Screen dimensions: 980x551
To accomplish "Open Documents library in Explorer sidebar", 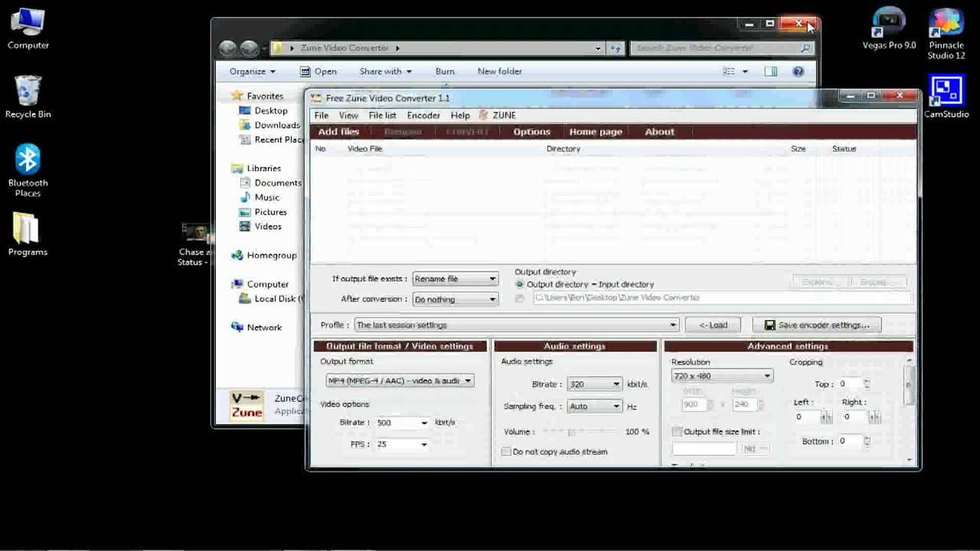I will pos(270,183).
